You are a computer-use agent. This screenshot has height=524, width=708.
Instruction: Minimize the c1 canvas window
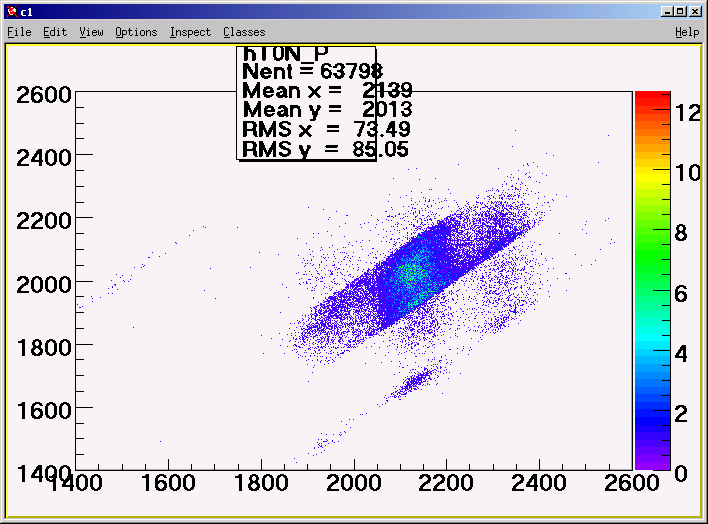pos(666,11)
